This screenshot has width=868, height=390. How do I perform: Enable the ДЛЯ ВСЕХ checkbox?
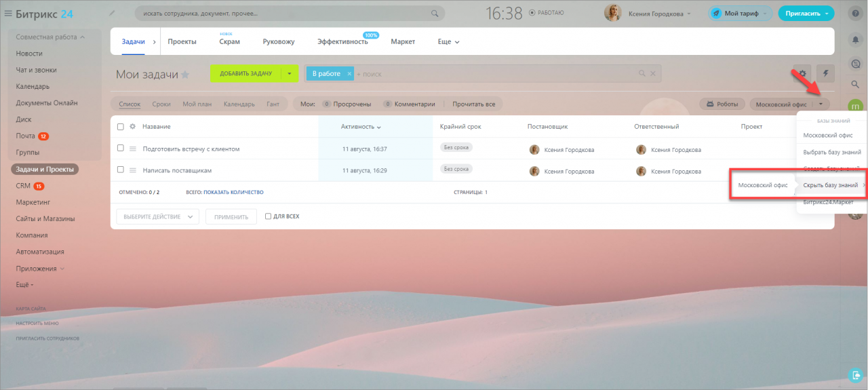click(x=269, y=216)
